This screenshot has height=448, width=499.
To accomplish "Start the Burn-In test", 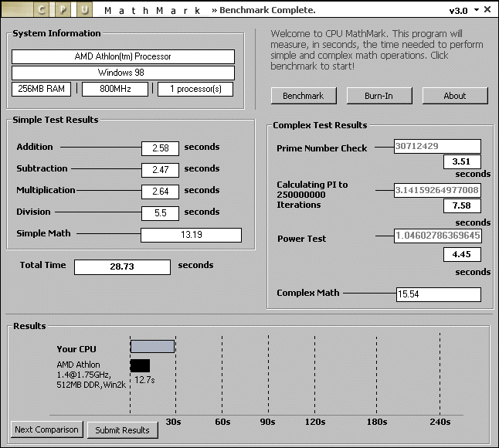I will pos(378,96).
